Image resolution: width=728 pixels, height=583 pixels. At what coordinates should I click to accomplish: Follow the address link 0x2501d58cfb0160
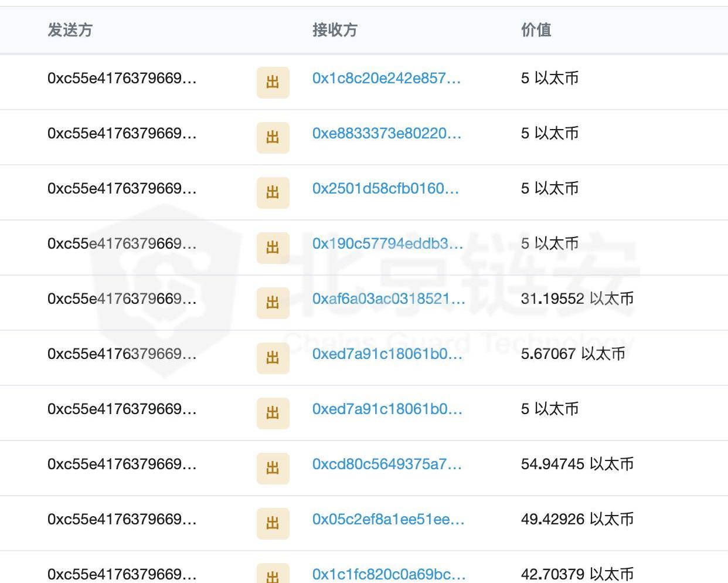[x=385, y=188]
